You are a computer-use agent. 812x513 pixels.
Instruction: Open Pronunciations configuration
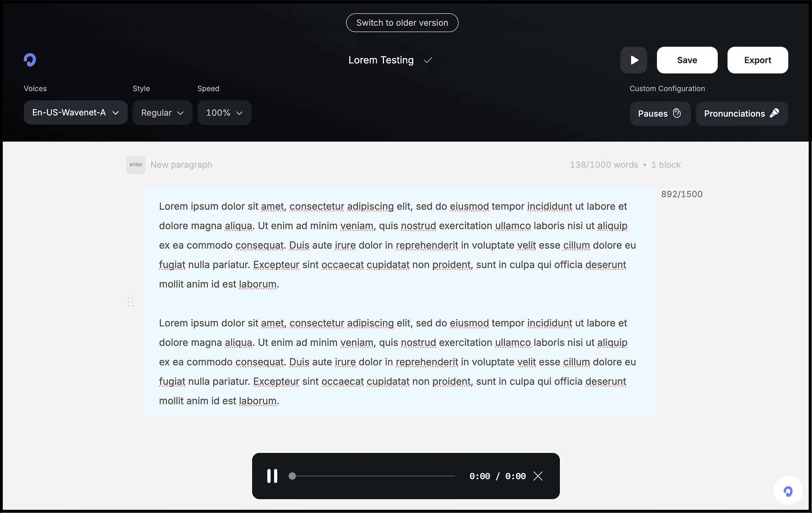[x=742, y=114]
